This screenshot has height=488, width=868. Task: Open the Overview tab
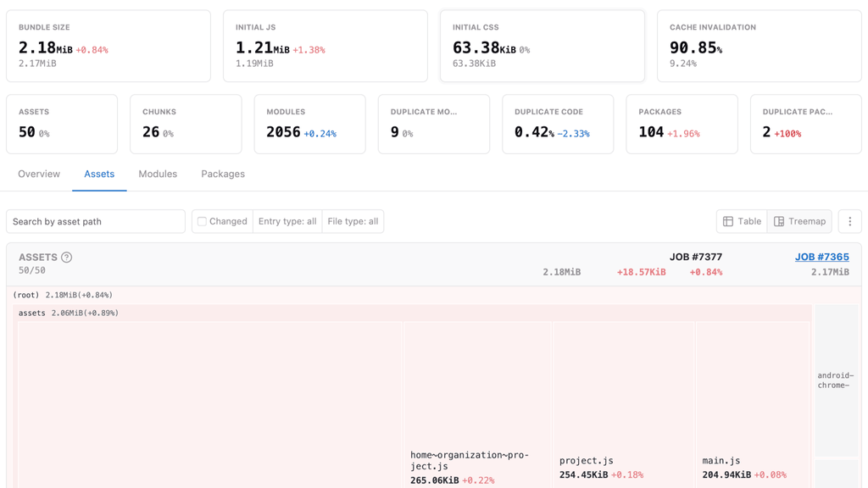click(39, 174)
